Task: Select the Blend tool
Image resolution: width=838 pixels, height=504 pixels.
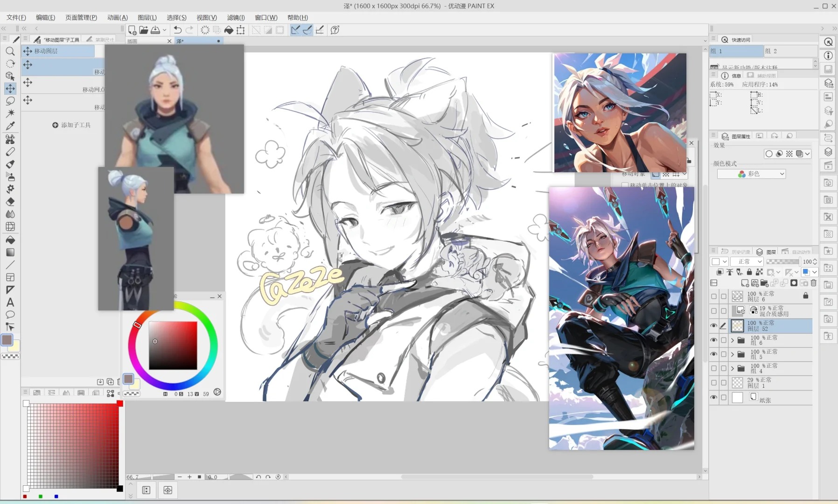Action: pyautogui.click(x=10, y=214)
